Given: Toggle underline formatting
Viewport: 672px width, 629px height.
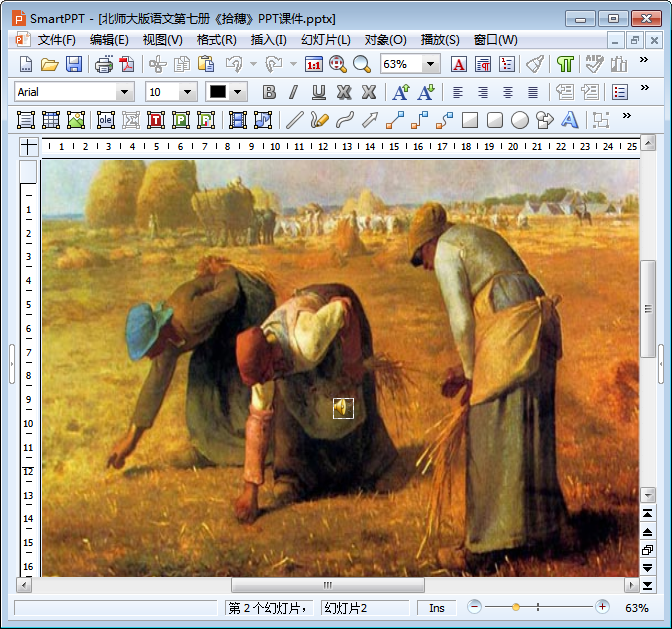Looking at the screenshot, I should (318, 92).
